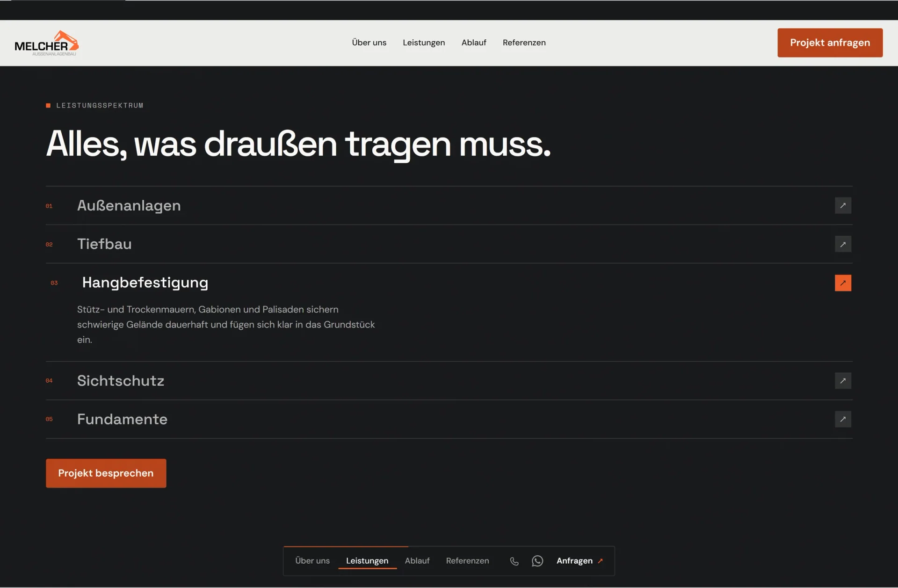Go to Referenzen in the top navigation
898x588 pixels.
click(x=524, y=43)
